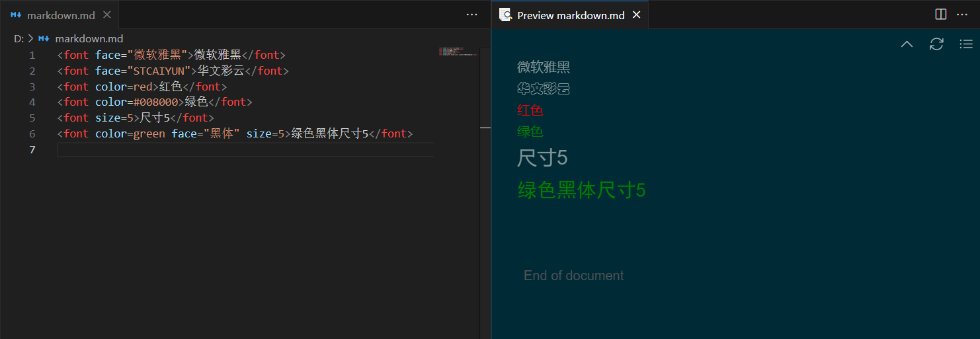Click the preview icon on the Preview tab
Screen dimensions: 980x339
(505, 15)
